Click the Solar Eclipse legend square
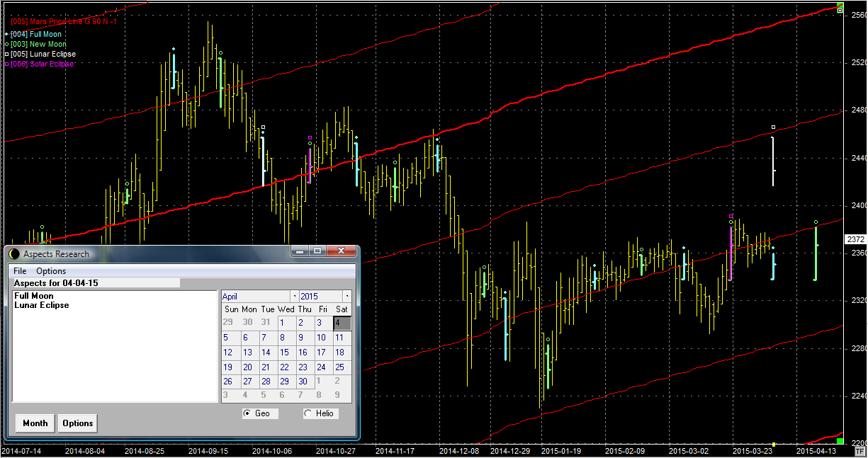This screenshot has width=868, height=458. point(6,64)
